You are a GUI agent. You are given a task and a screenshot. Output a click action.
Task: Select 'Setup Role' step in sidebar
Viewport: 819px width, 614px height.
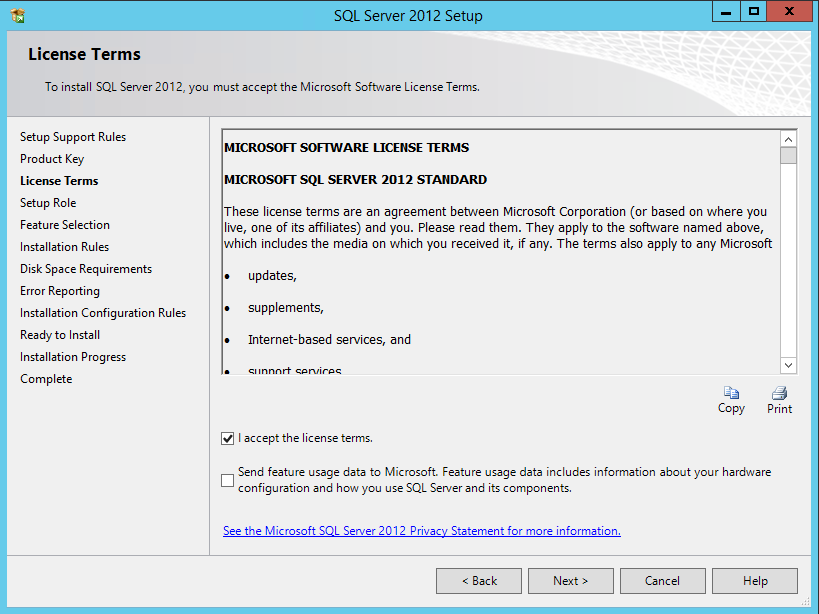pyautogui.click(x=48, y=203)
